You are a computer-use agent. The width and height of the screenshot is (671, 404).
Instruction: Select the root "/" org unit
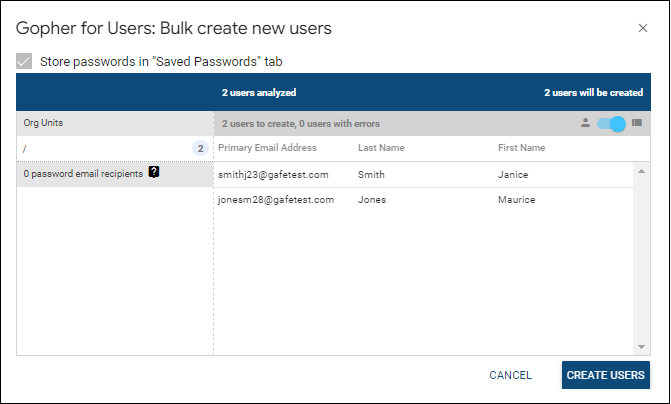100,148
